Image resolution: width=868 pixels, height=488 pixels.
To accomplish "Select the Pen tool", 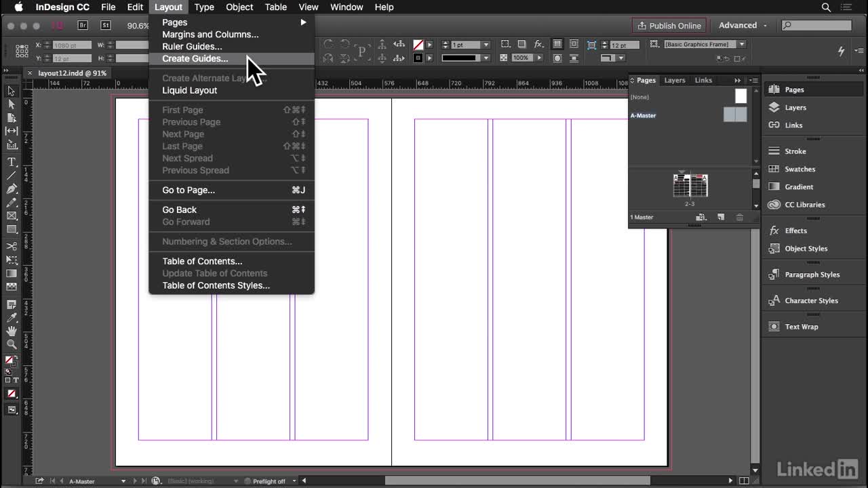I will pyautogui.click(x=12, y=189).
